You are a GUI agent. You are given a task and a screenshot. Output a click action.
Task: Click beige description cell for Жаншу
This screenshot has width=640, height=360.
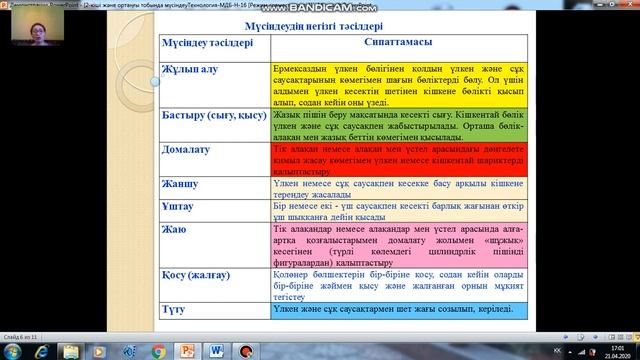coord(399,188)
